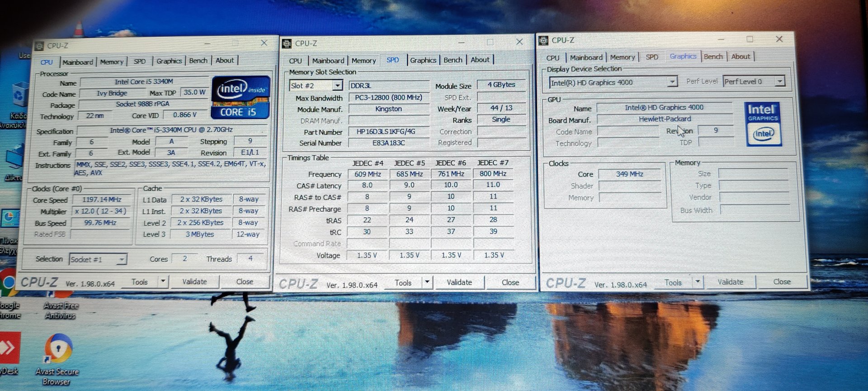Open Avast Secure Browser desktop shortcut
This screenshot has width=868, height=391.
(x=58, y=360)
